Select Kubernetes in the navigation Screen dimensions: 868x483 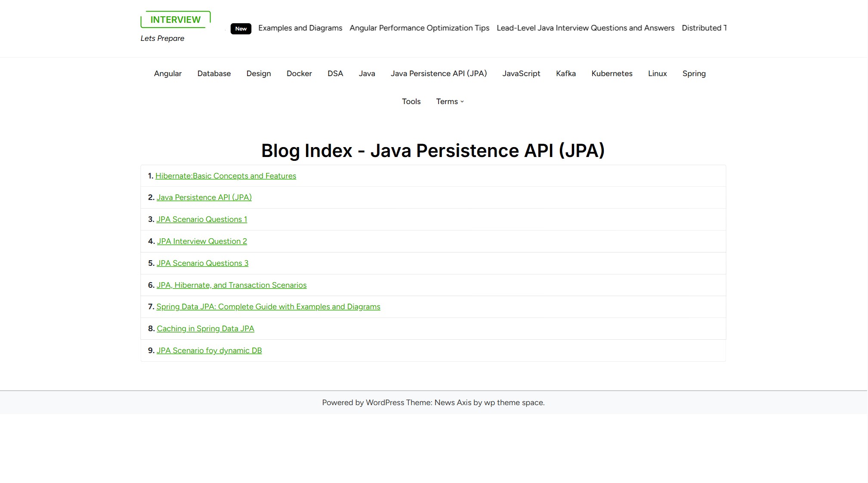(612, 74)
